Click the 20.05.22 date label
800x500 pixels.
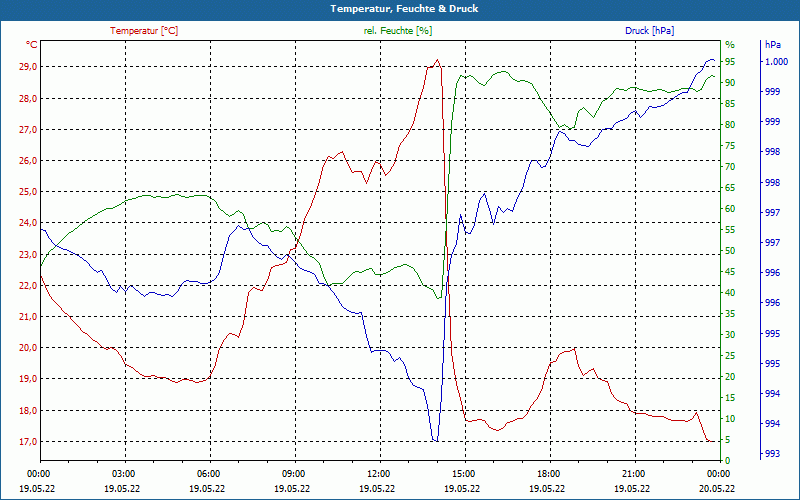(717, 489)
